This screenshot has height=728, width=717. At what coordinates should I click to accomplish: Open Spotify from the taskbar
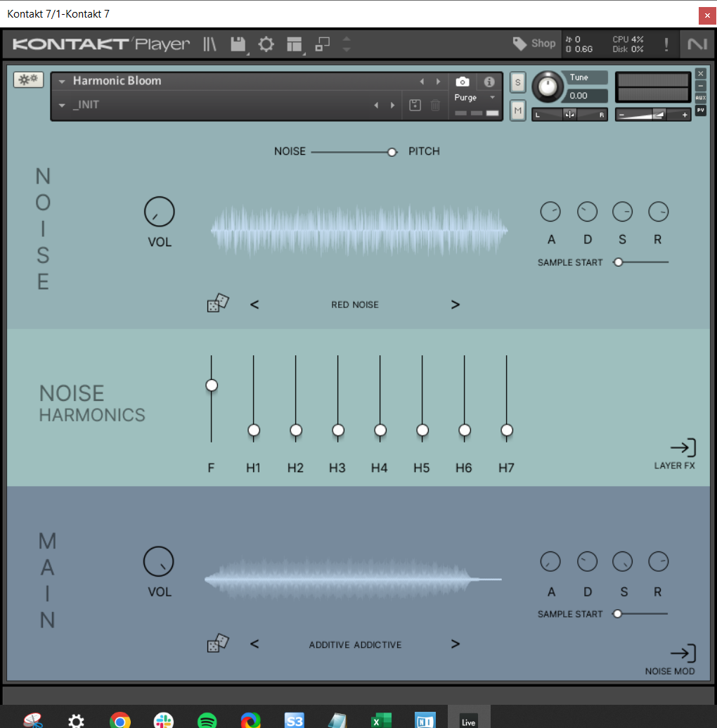(207, 721)
